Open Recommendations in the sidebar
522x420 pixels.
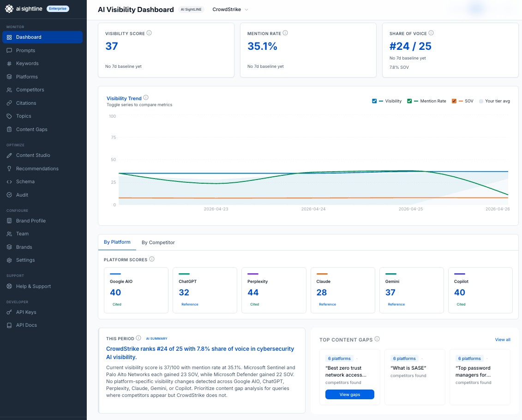(x=37, y=169)
